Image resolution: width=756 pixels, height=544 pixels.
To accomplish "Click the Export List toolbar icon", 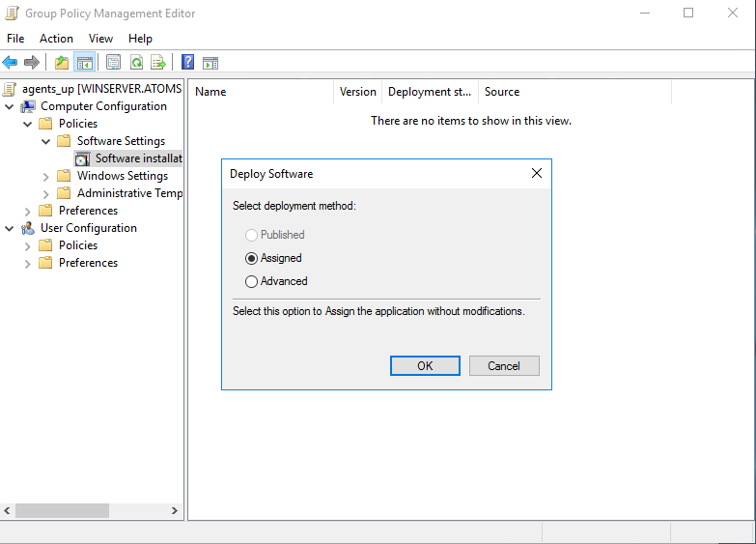I will (158, 63).
